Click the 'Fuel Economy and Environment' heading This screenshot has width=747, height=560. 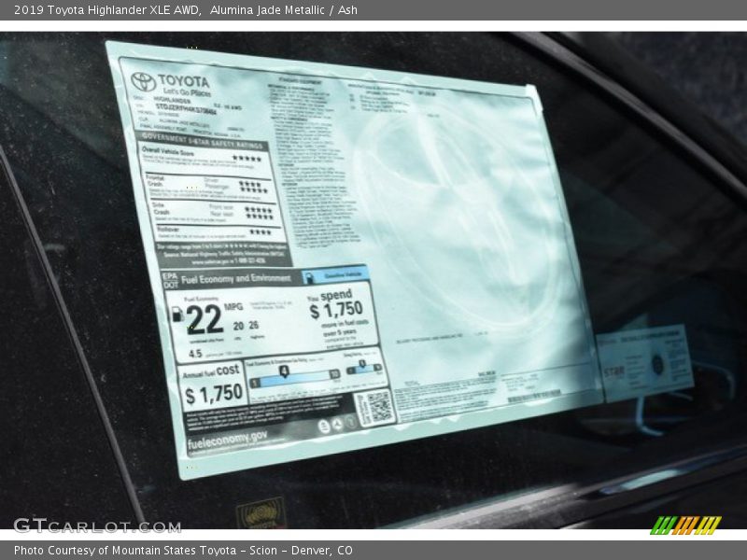[x=236, y=278]
